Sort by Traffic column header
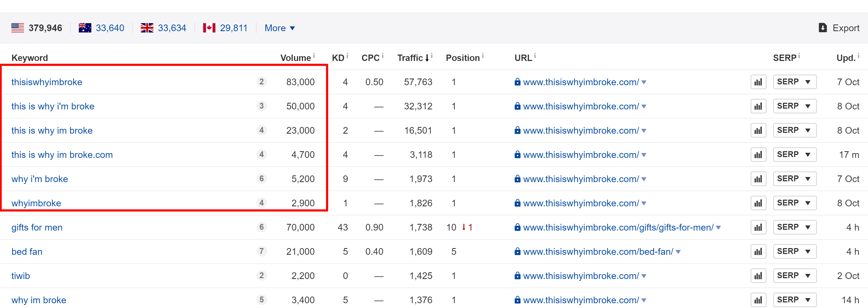Image resolution: width=868 pixels, height=308 pixels. coord(410,58)
